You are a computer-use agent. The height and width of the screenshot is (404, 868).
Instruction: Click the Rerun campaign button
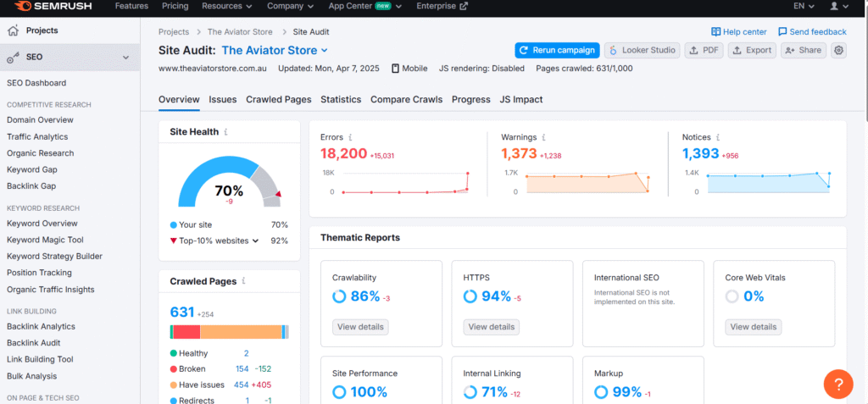[558, 50]
